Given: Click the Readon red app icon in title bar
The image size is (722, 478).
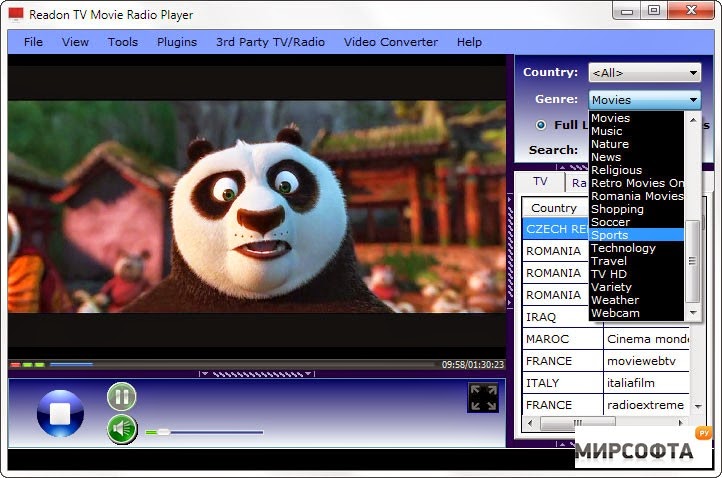Looking at the screenshot, I should tap(16, 14).
